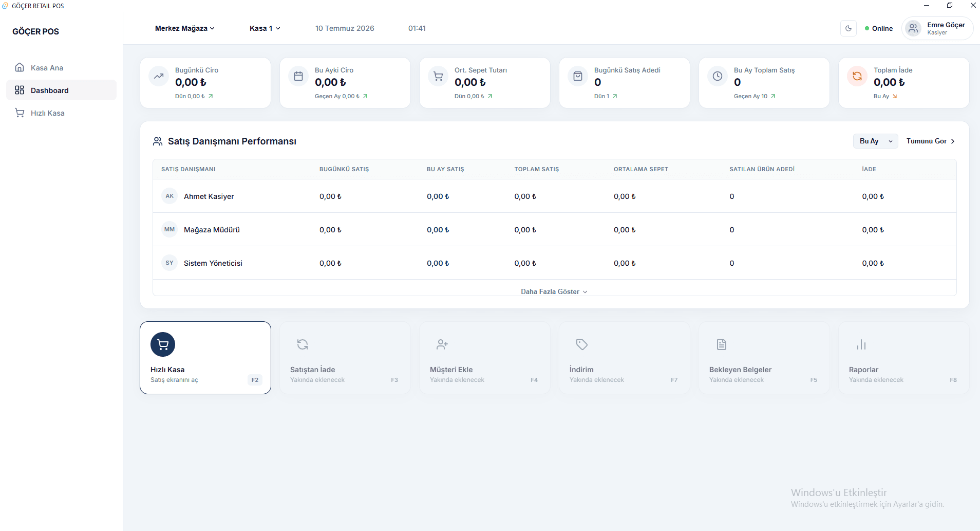Click the ORTALAMA SEPET column header
The image size is (980, 531).
coord(641,169)
